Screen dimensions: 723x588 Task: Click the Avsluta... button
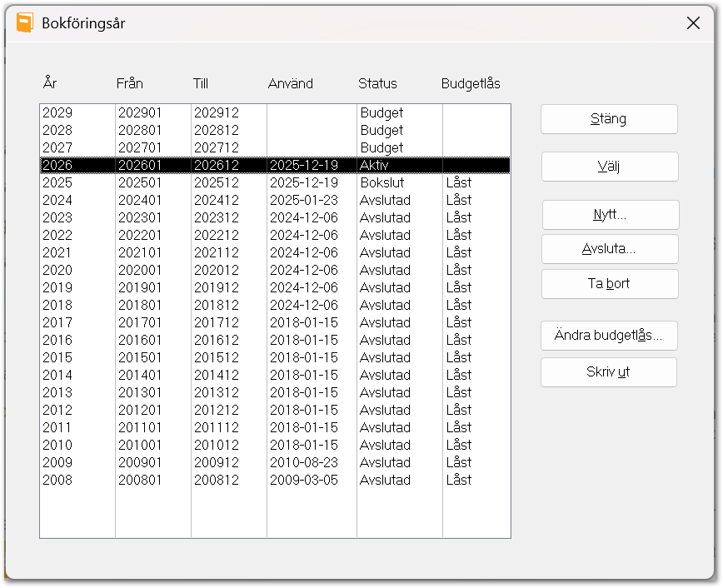(x=609, y=249)
